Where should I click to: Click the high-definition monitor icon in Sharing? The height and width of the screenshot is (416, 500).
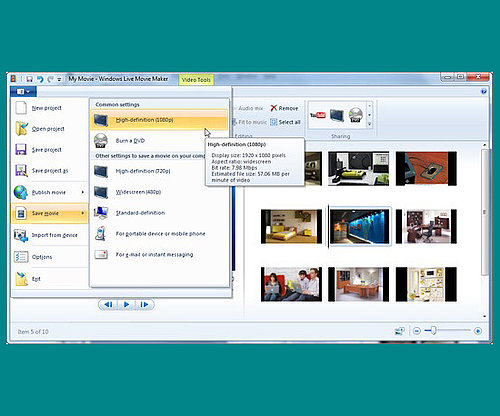point(337,115)
